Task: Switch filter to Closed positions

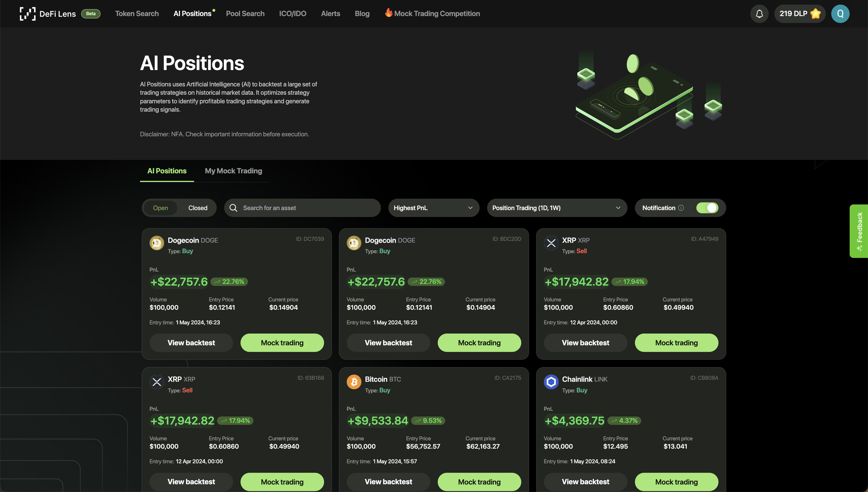Action: (198, 208)
